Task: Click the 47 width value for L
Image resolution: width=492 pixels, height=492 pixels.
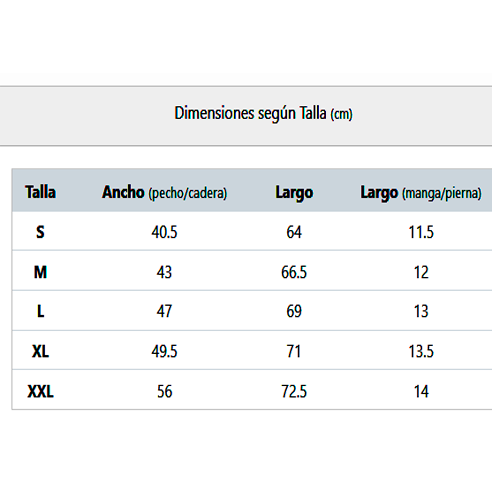Action: 164,311
